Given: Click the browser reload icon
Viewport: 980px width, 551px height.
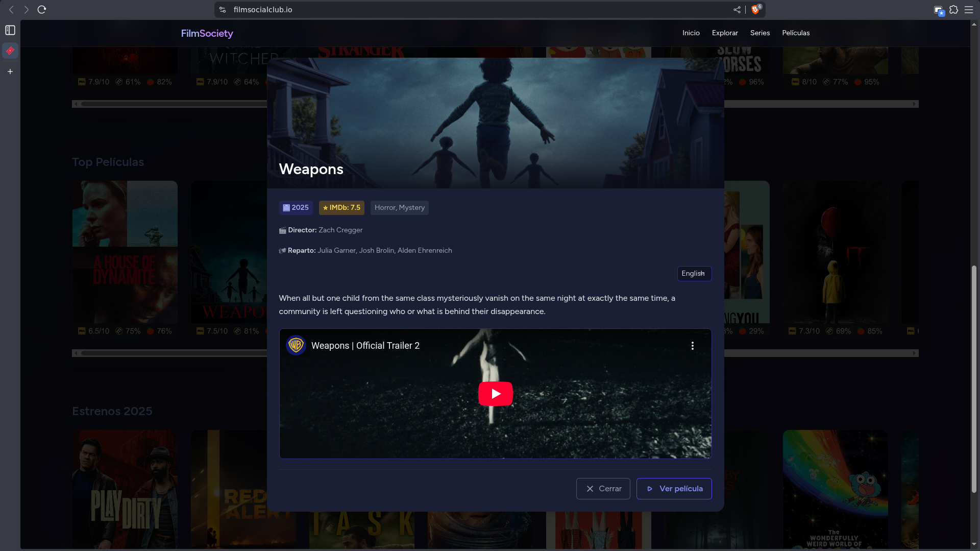Looking at the screenshot, I should (42, 10).
